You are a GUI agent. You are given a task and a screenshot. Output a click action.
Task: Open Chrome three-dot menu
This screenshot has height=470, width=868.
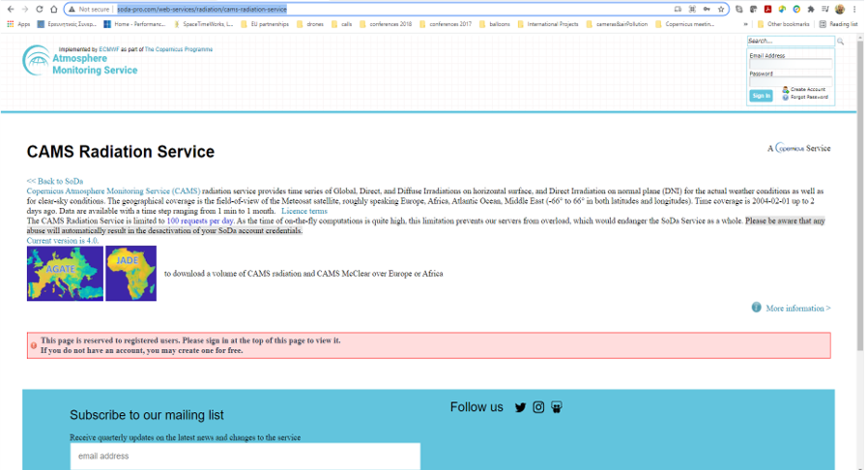[x=856, y=9]
